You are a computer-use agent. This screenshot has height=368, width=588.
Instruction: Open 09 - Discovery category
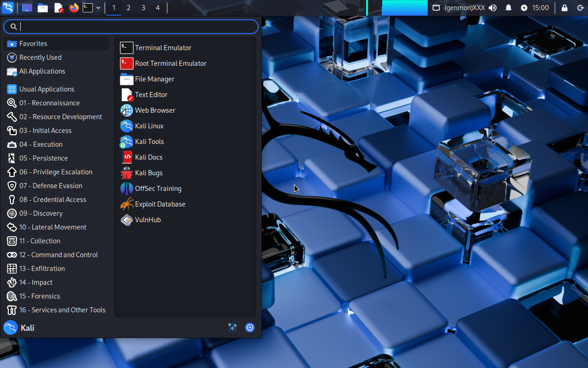tap(56, 213)
